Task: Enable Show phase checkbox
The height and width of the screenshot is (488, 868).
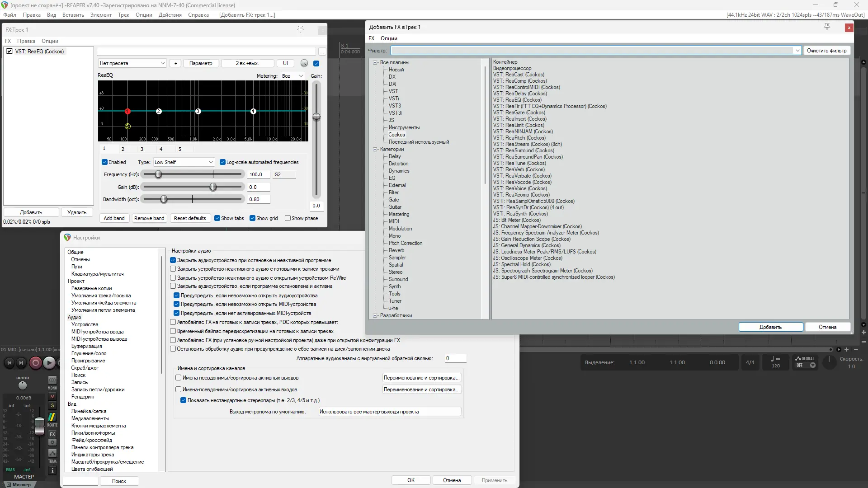Action: click(288, 218)
